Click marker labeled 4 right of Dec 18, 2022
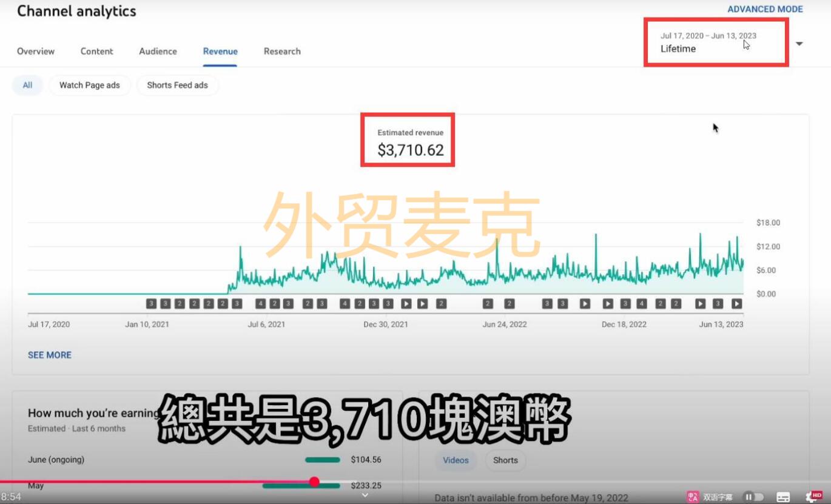This screenshot has height=504, width=831. click(x=642, y=304)
